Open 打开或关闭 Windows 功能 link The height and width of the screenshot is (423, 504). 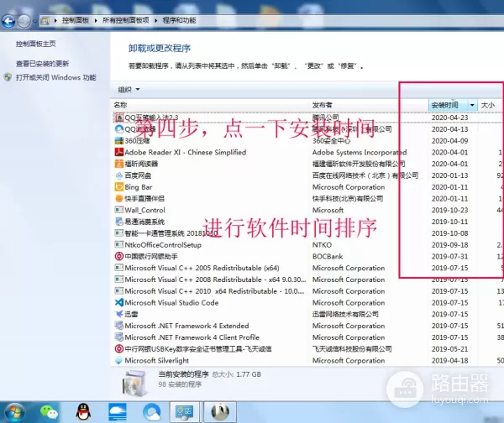click(56, 77)
